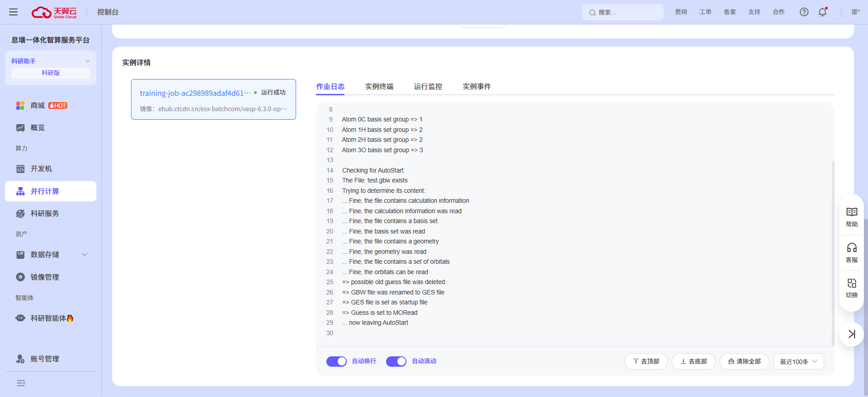Click the 镜像 image path text

(213, 109)
